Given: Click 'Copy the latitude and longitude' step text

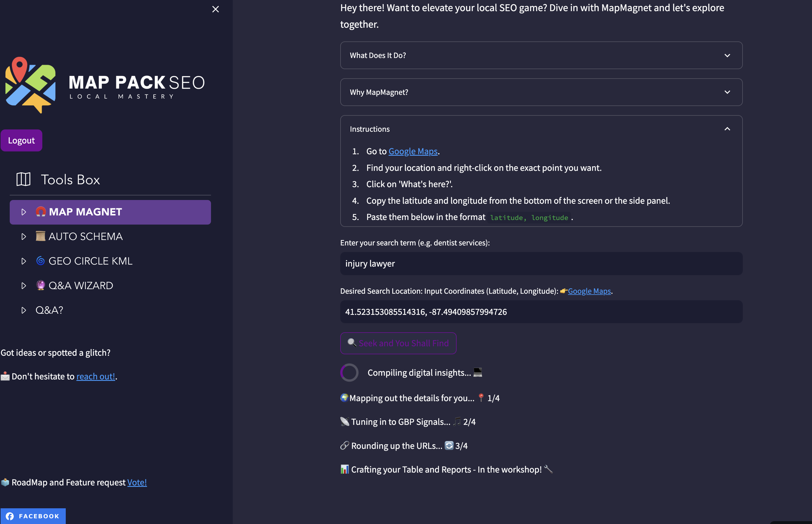Looking at the screenshot, I should (518, 201).
